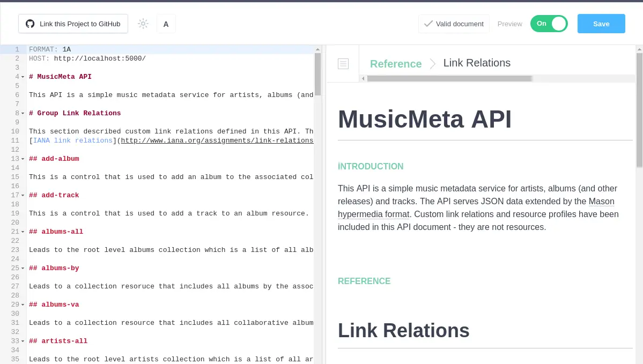
Task: Switch the Preview On toggle to Off
Action: pyautogui.click(x=549, y=24)
